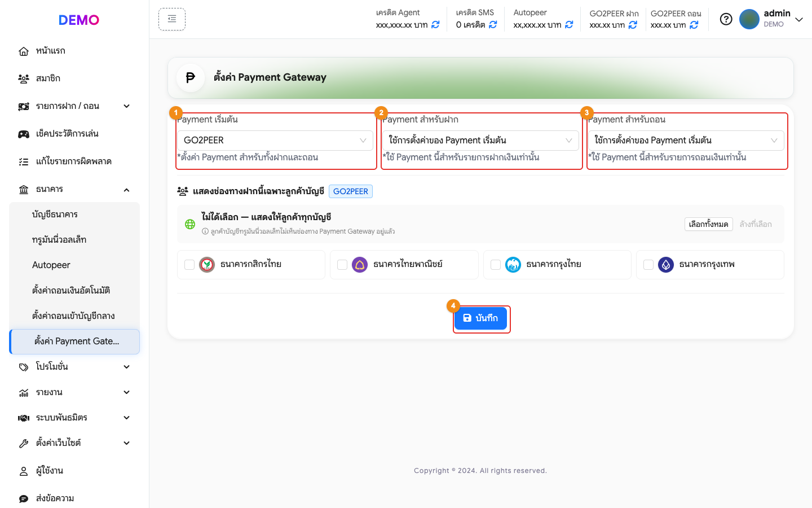Image resolution: width=812 pixels, height=508 pixels.
Task: Click the เช็คประวัติการเล่น gamepad icon
Action: (24, 134)
